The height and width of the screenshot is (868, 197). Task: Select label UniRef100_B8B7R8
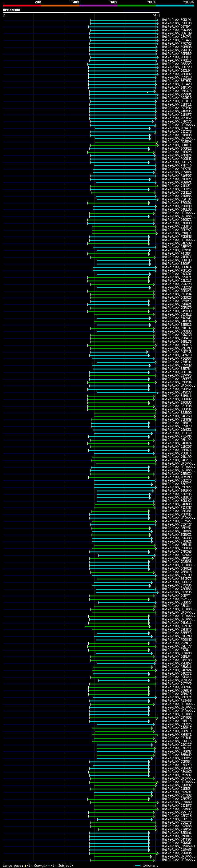(177, 67)
